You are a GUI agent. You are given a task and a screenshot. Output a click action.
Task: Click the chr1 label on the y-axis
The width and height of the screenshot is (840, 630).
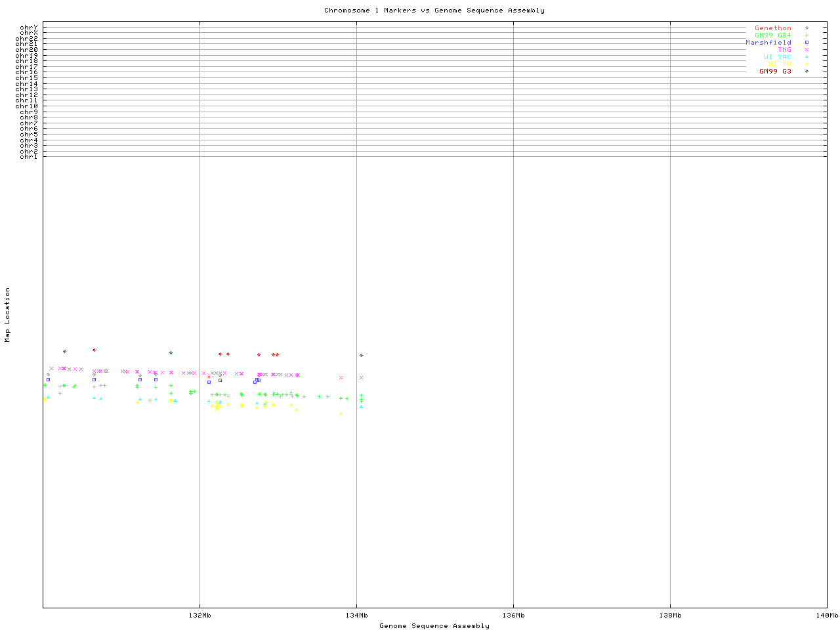pos(29,156)
